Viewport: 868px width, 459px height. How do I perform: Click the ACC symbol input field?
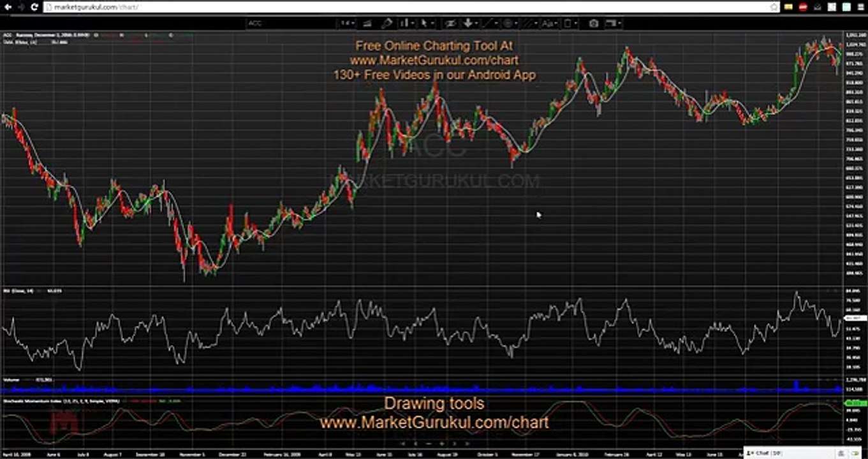pos(291,24)
